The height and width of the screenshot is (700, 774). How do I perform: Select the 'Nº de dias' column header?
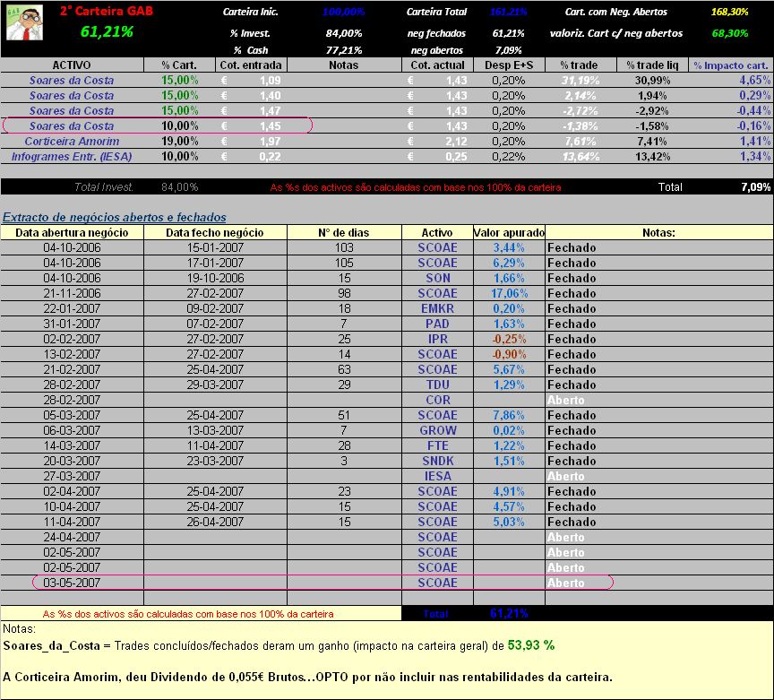pyautogui.click(x=344, y=233)
